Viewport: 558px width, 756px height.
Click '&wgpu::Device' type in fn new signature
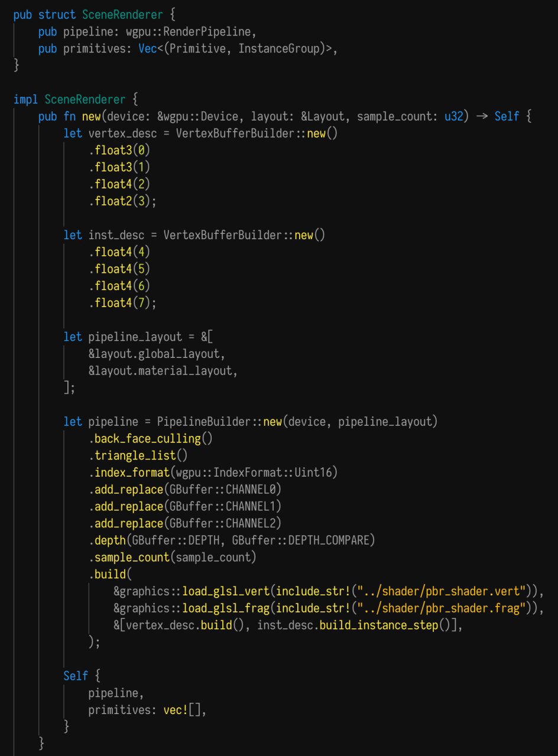click(x=197, y=116)
